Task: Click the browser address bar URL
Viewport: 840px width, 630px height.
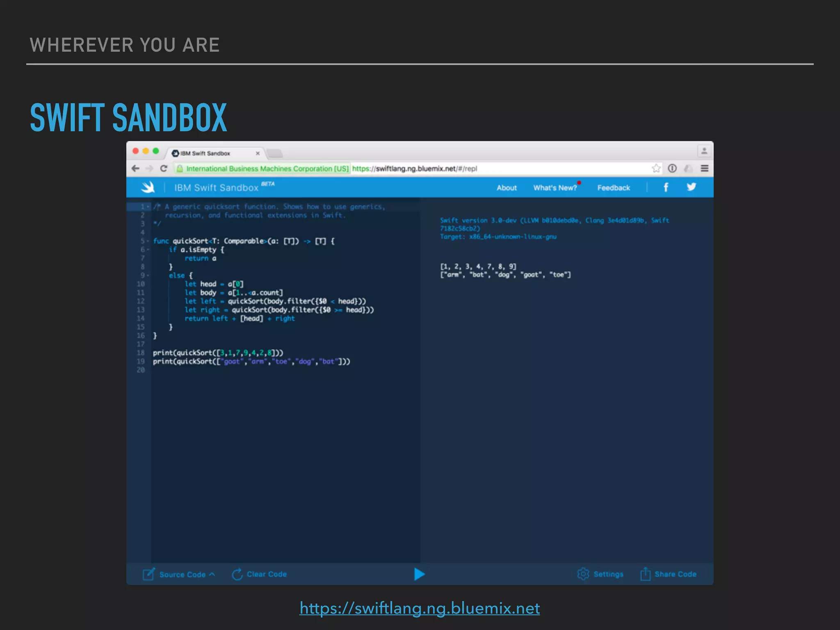Action: pyautogui.click(x=415, y=169)
